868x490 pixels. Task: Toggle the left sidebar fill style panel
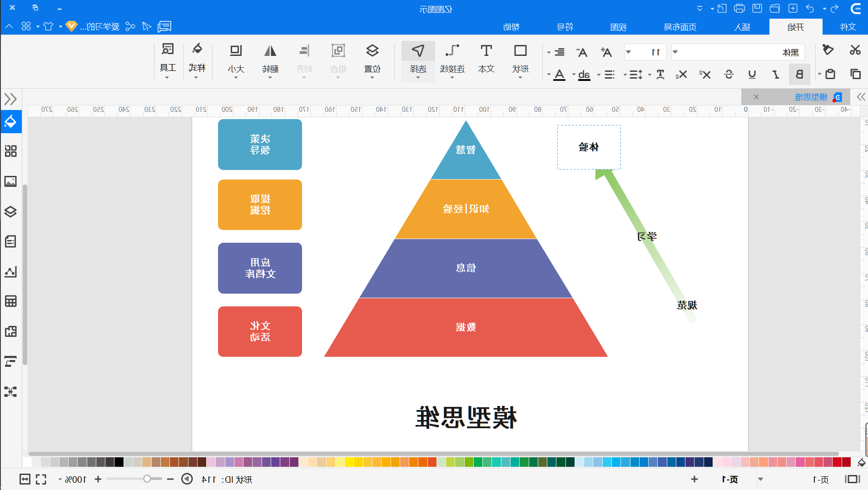pyautogui.click(x=10, y=121)
